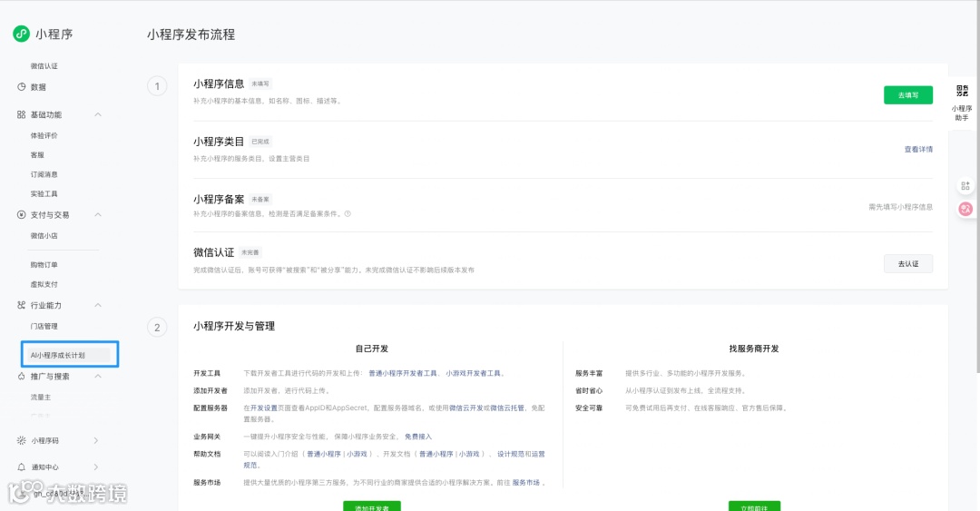Click 查看详情 link for 小程序类目
Screen dimensions: 980x511
pyautogui.click(x=918, y=150)
